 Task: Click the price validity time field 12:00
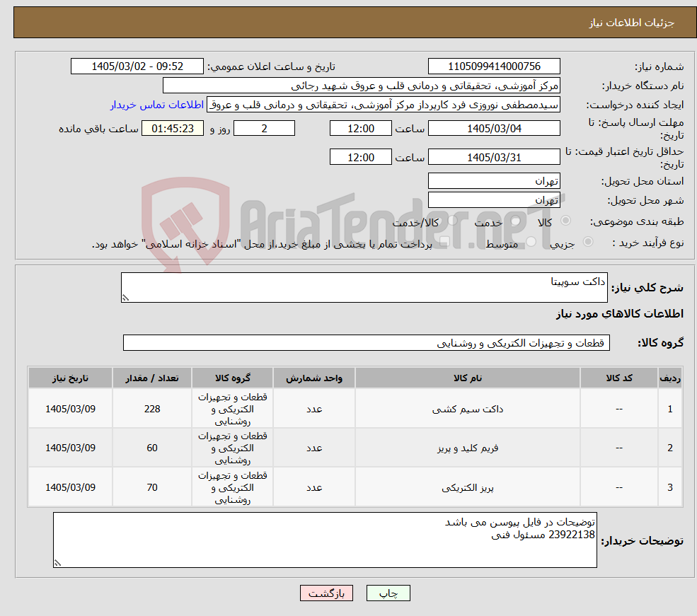point(360,157)
